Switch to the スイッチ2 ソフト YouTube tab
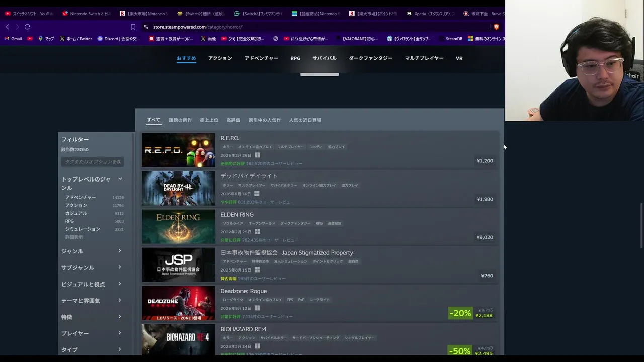644x362 pixels. click(x=29, y=14)
